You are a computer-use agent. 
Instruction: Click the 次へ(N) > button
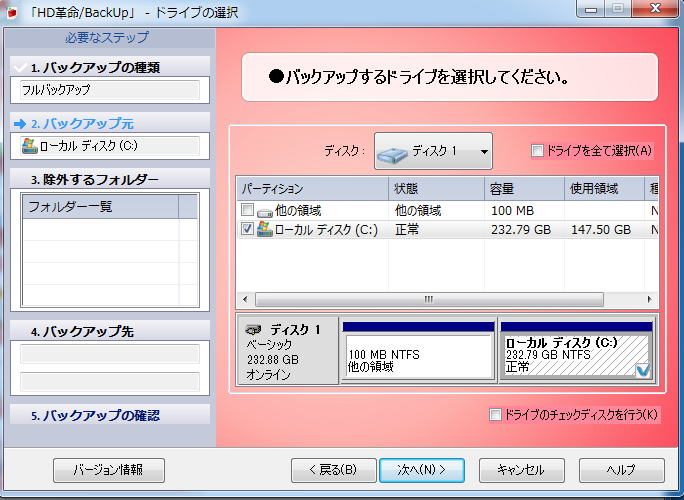coord(420,469)
